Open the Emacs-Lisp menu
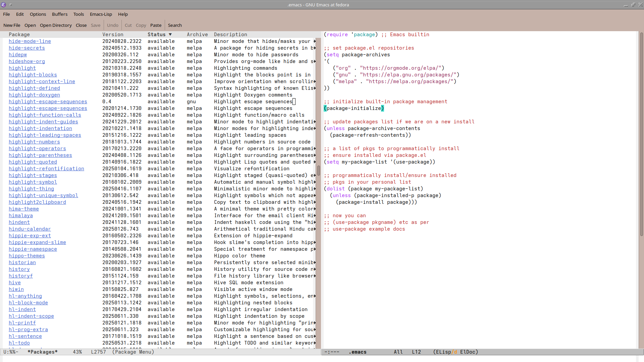This screenshot has width=644, height=362. tap(101, 14)
